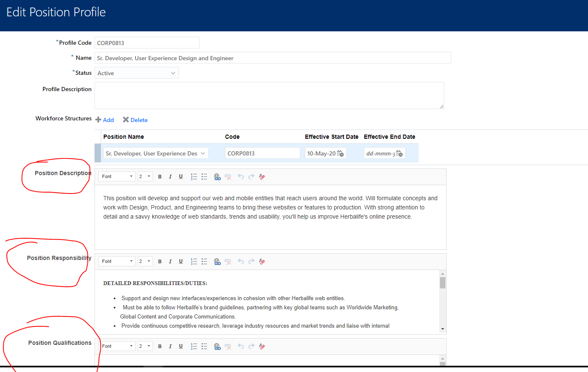Image resolution: width=588 pixels, height=372 pixels.
Task: Insert a bullet list in Position Responsibility editor
Action: [x=204, y=261]
